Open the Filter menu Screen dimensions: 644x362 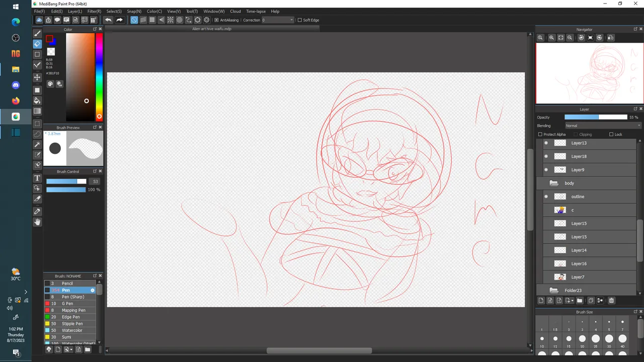94,11
